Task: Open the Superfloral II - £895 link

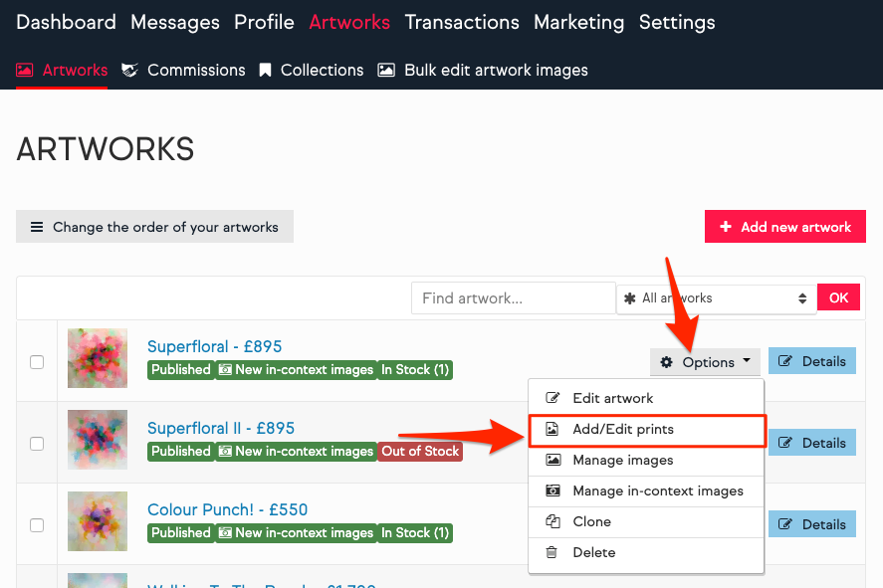Action: tap(221, 428)
